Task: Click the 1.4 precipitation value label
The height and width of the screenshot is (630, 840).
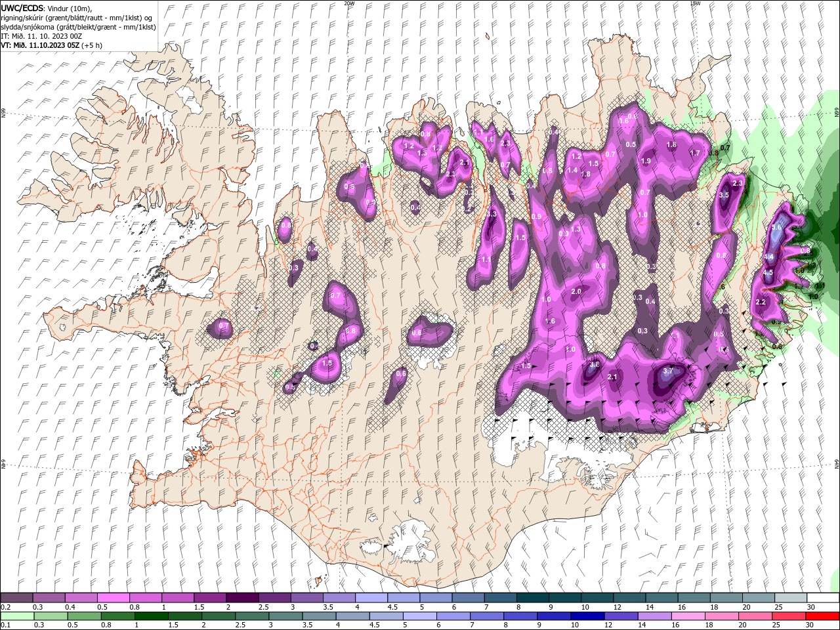Action: click(x=572, y=170)
